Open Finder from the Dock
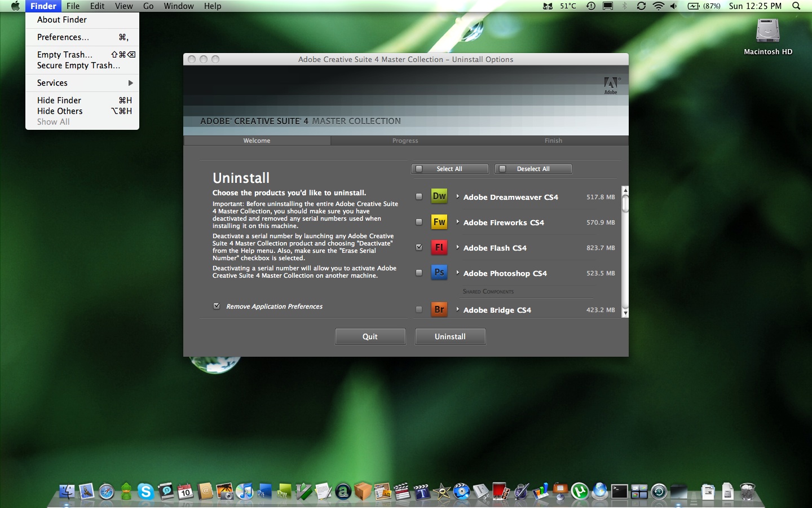The width and height of the screenshot is (812, 508). [67, 492]
